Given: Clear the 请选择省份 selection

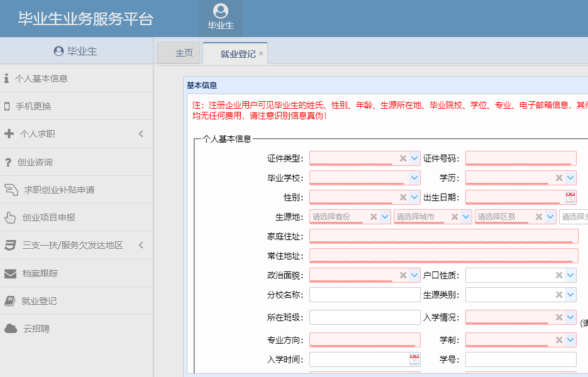Looking at the screenshot, I should pos(373,217).
